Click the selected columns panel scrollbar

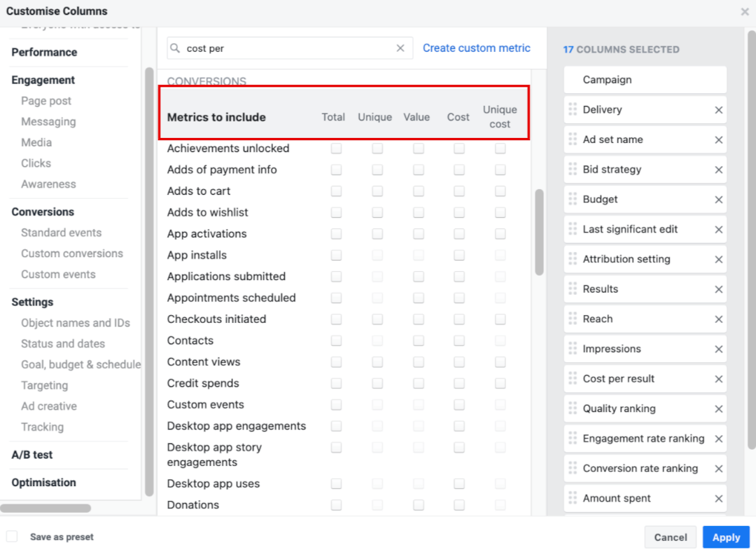coord(751,240)
